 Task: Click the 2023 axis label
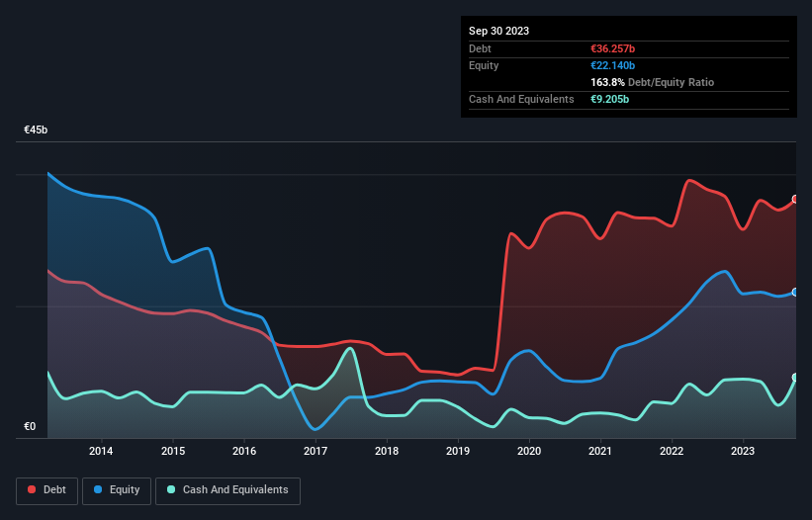743,451
